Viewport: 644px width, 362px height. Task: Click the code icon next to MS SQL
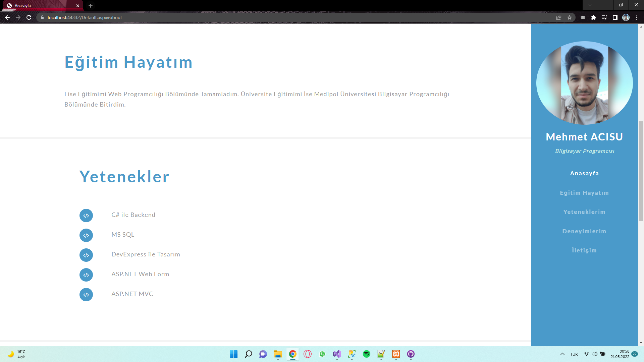point(86,235)
